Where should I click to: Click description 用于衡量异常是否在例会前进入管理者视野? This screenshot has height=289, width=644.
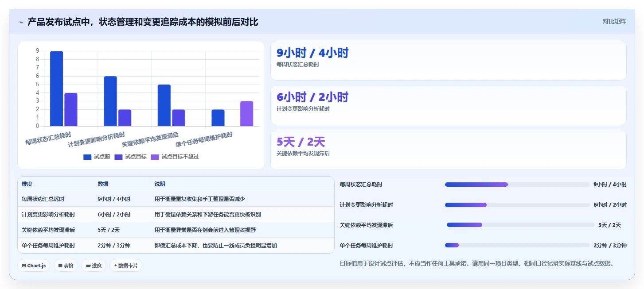point(205,230)
